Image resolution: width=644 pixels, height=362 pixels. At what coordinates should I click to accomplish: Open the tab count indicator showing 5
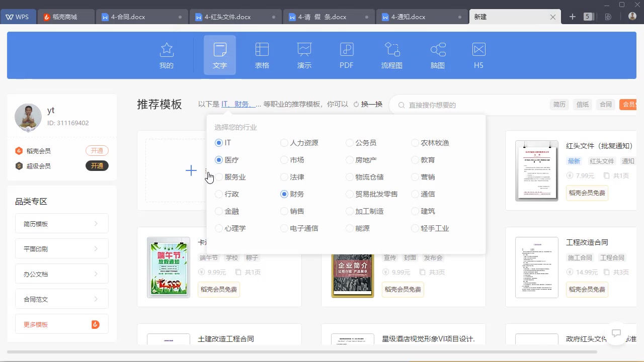[x=588, y=17]
